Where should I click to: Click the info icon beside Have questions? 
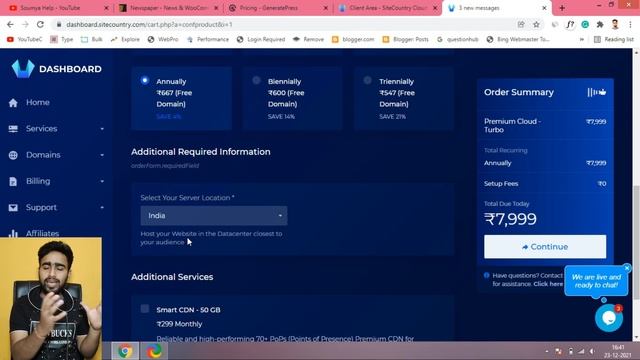pos(487,276)
